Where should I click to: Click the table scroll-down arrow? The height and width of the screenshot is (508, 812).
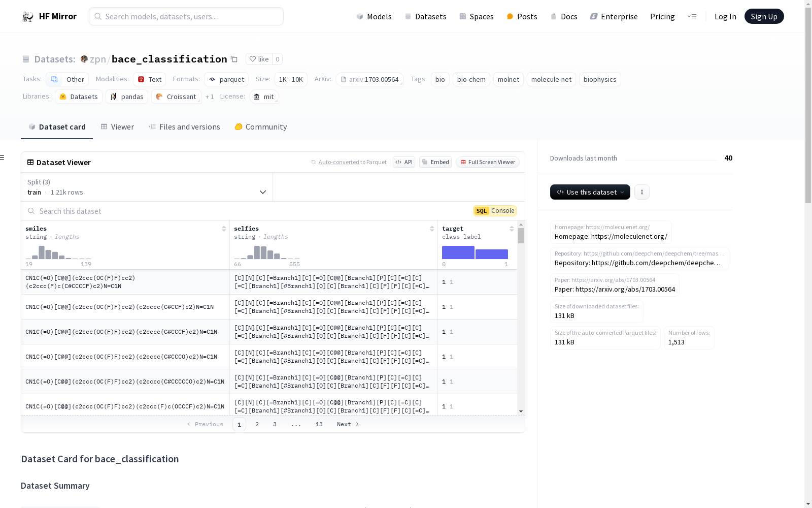click(x=521, y=411)
